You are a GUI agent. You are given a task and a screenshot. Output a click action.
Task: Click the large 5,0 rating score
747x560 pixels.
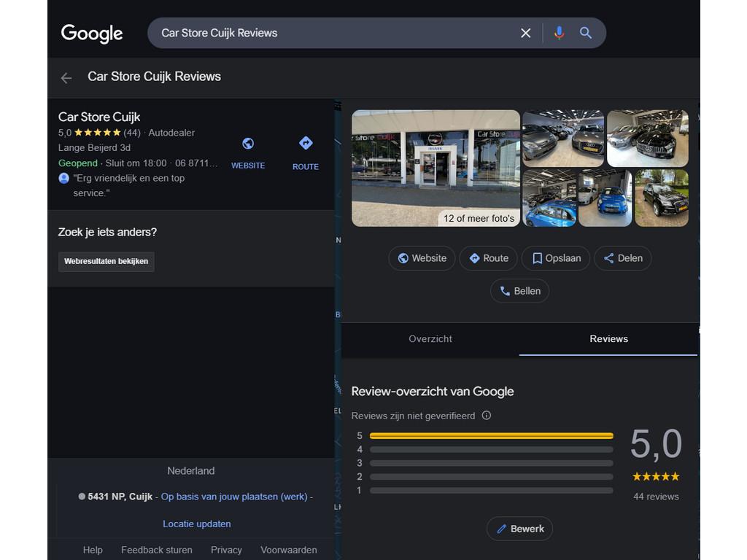[x=656, y=444]
